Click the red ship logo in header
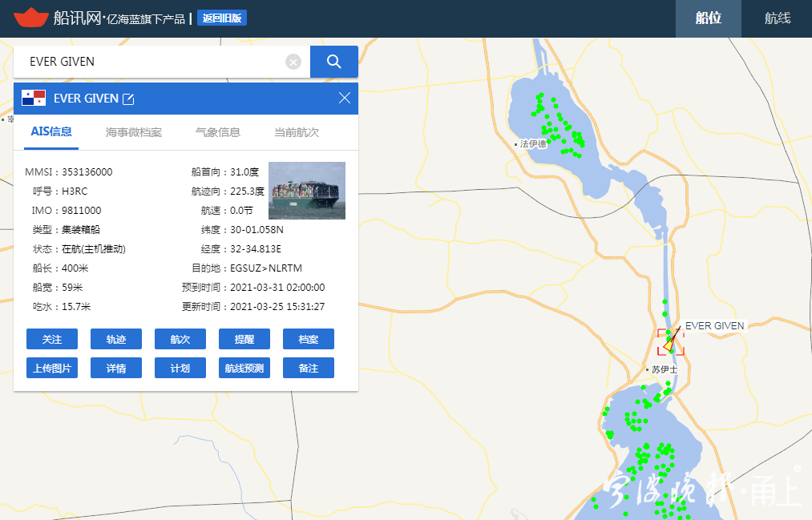This screenshot has width=812, height=520. pos(30,18)
